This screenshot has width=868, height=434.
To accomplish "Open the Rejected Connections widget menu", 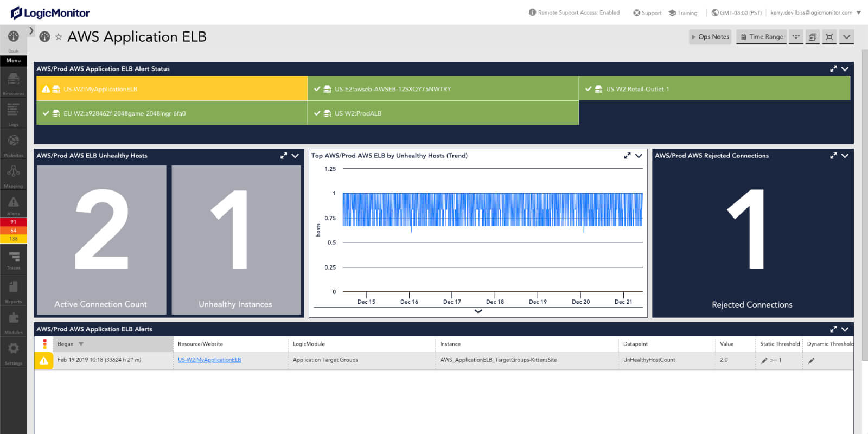I will tap(845, 156).
